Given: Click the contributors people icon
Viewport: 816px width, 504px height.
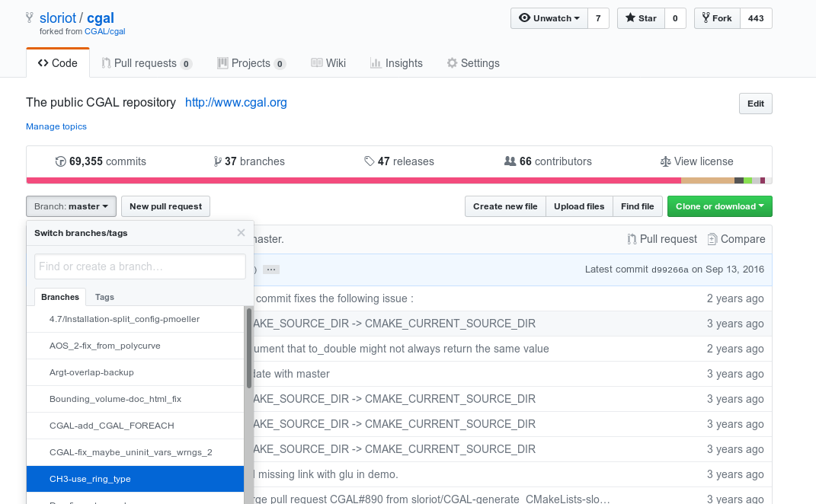Looking at the screenshot, I should tap(510, 161).
